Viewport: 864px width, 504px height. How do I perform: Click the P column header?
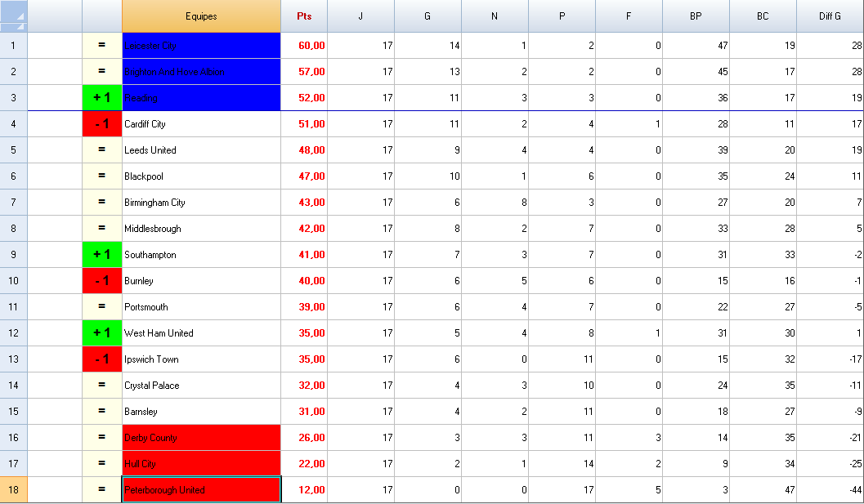click(x=562, y=16)
